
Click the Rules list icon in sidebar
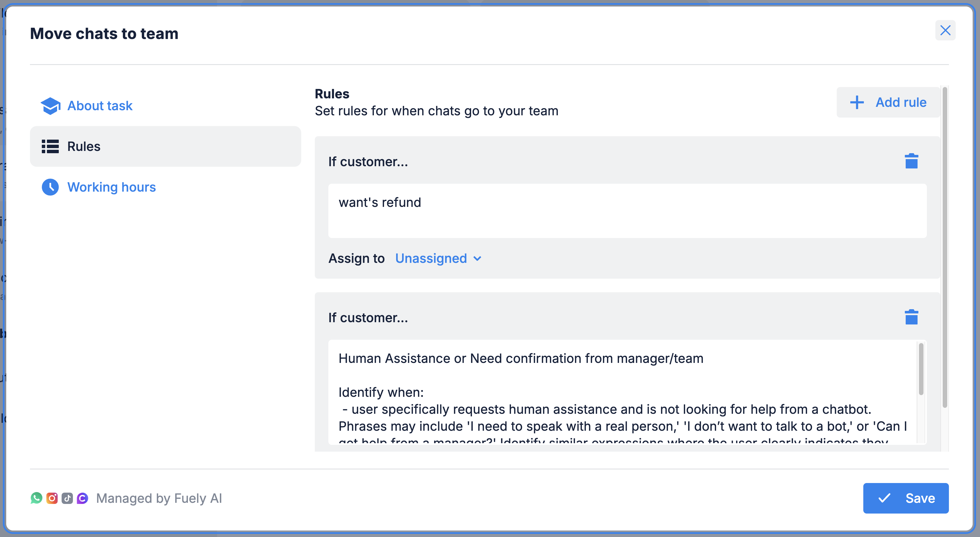click(x=50, y=146)
